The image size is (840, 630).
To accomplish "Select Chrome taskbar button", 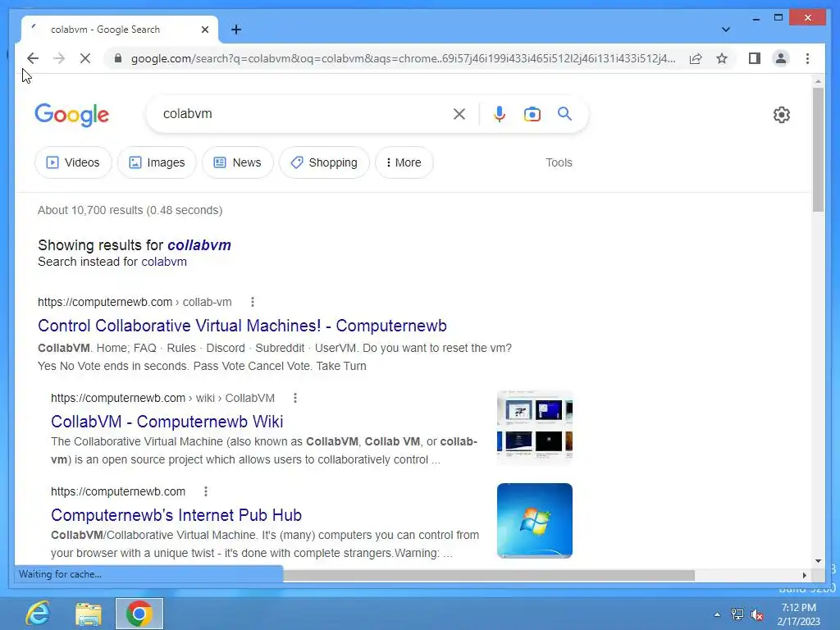I will tap(139, 614).
